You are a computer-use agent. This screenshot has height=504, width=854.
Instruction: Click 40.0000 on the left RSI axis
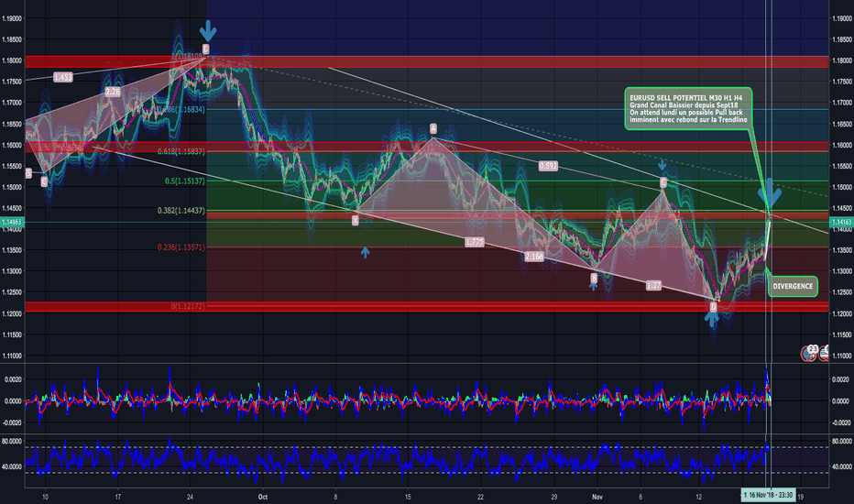[x=12, y=467]
